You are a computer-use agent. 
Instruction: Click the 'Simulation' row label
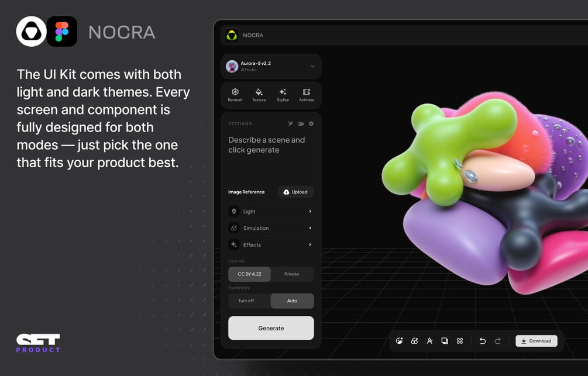tap(256, 228)
